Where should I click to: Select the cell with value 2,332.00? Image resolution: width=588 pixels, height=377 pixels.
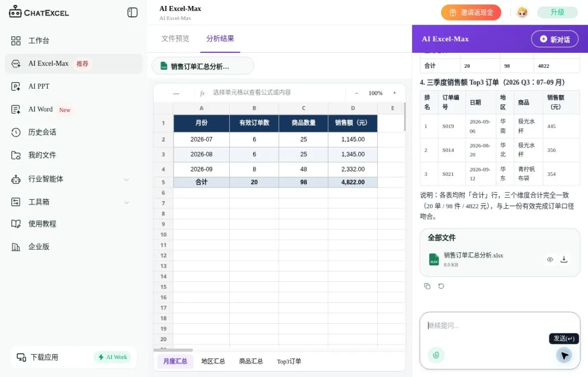click(x=353, y=169)
